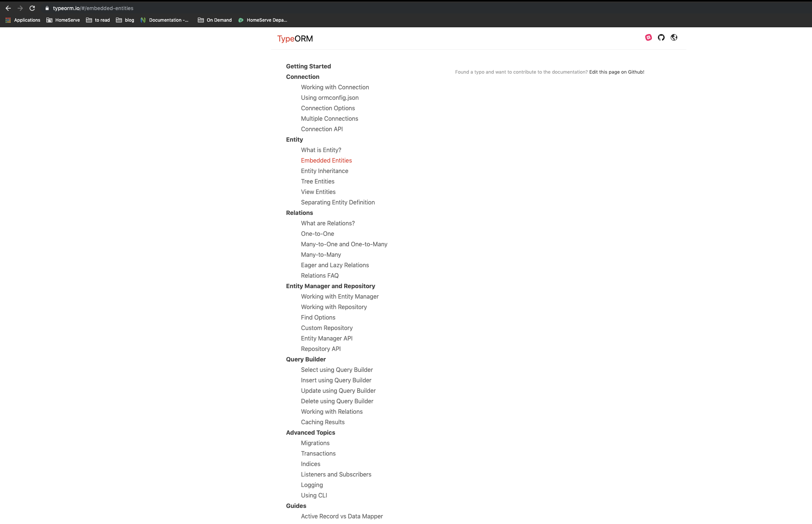Open the Slack community icon

649,37
